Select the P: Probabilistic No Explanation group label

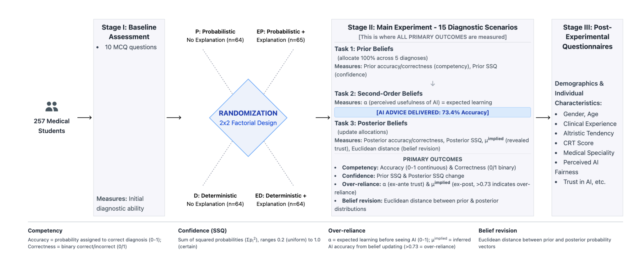pos(215,36)
